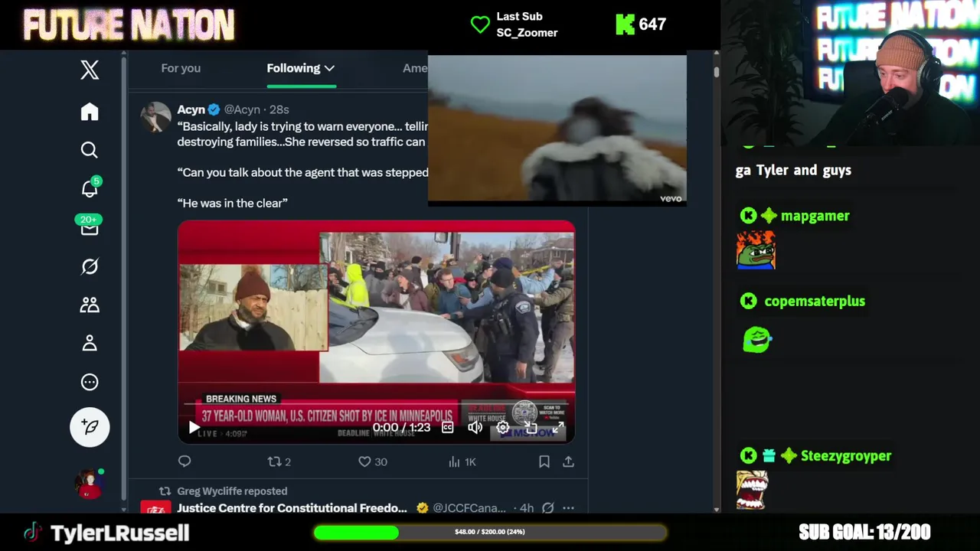Click the SC_Zoomer last sub name
This screenshot has height=551, width=980.
527,32
